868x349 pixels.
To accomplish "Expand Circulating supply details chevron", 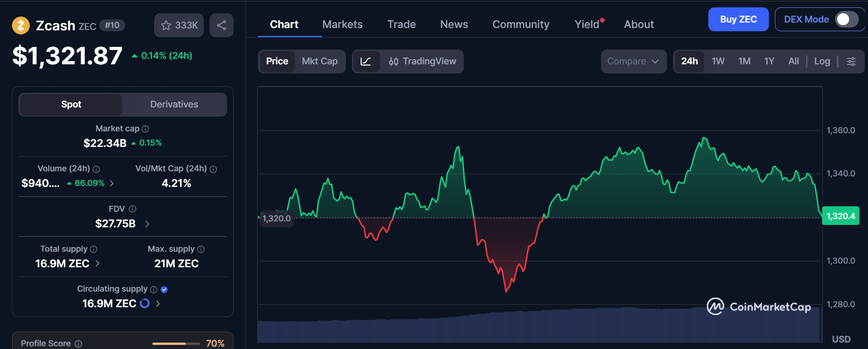I will click(x=158, y=304).
